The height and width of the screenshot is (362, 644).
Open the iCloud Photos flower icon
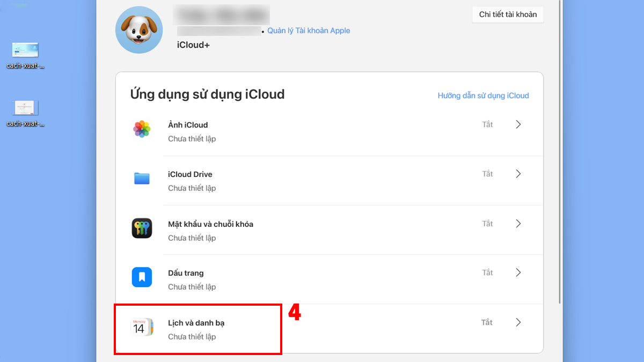click(x=142, y=129)
